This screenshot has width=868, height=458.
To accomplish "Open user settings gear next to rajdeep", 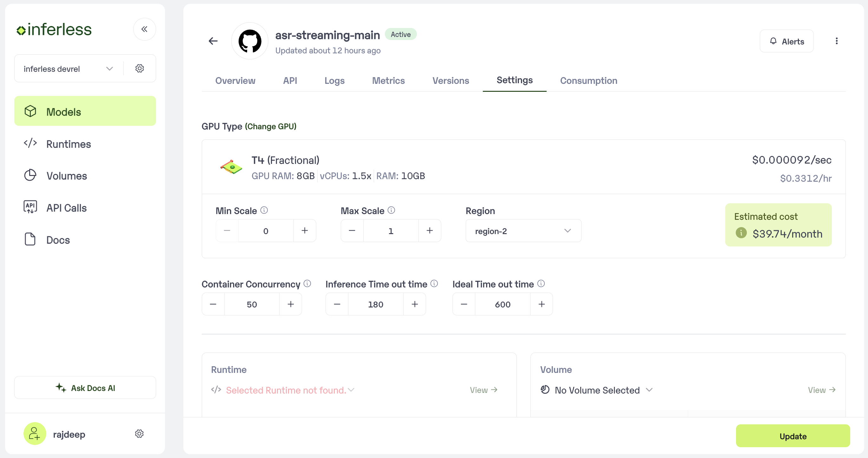I will click(x=139, y=434).
